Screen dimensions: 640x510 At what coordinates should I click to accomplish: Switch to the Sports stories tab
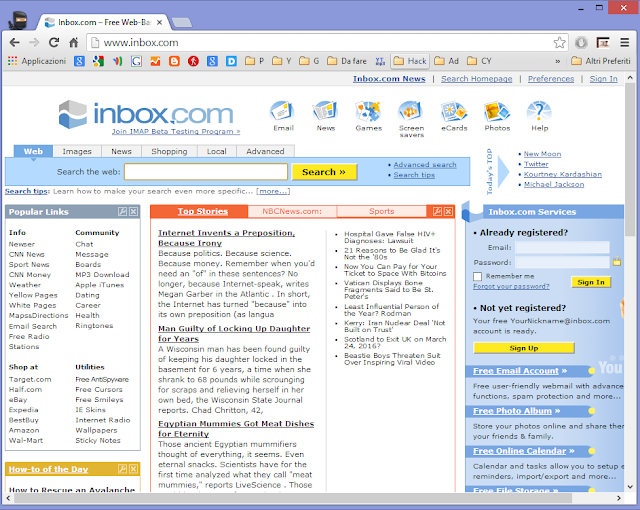382,211
